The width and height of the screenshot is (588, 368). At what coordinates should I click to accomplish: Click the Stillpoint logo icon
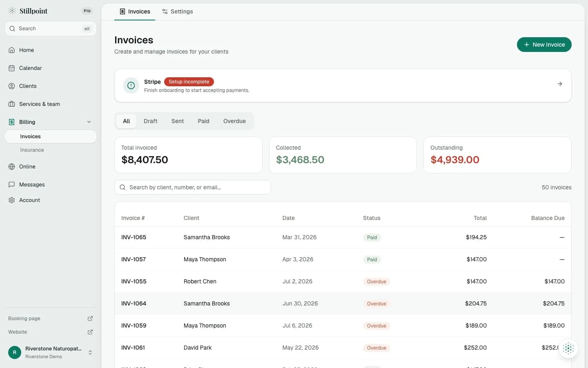(12, 11)
